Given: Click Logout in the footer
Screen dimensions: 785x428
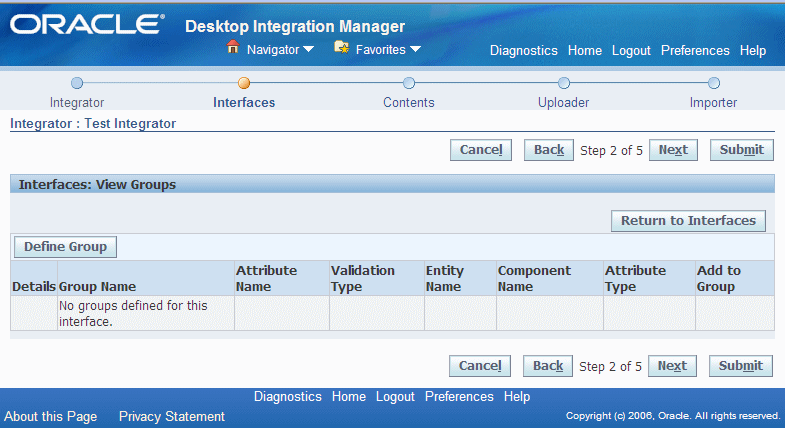Looking at the screenshot, I should (x=396, y=396).
